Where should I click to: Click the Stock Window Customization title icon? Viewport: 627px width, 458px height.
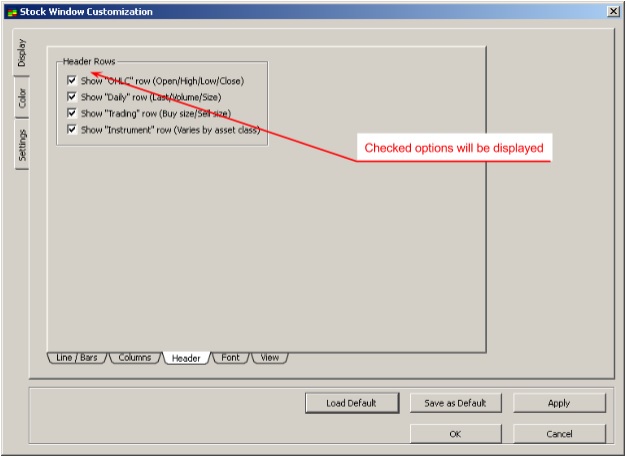click(x=12, y=12)
